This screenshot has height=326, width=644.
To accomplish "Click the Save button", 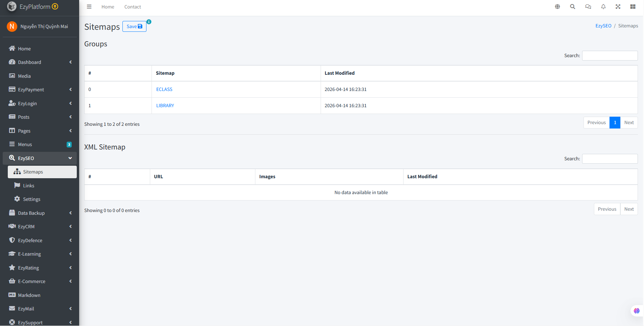I will click(134, 26).
